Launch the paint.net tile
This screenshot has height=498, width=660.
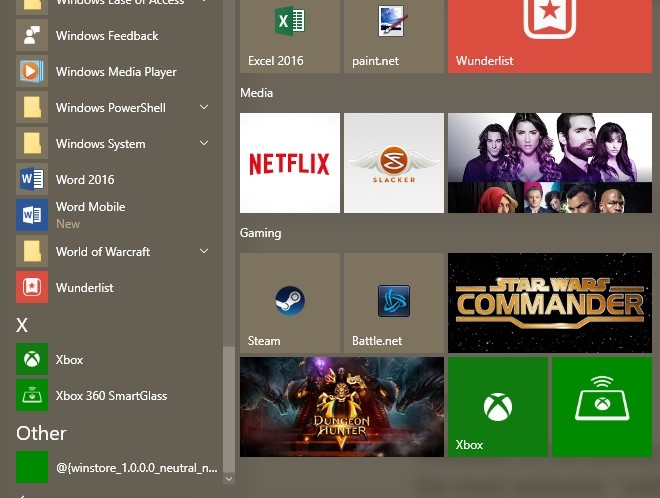pyautogui.click(x=394, y=36)
